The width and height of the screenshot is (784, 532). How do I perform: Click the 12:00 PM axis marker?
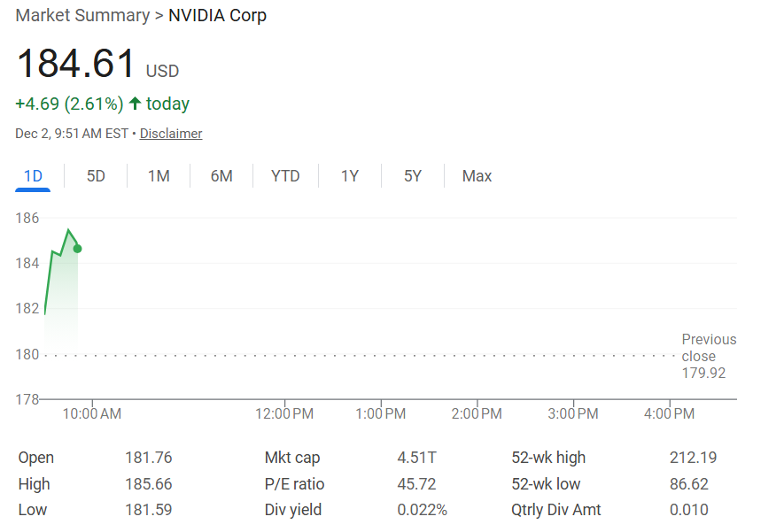coord(284,413)
